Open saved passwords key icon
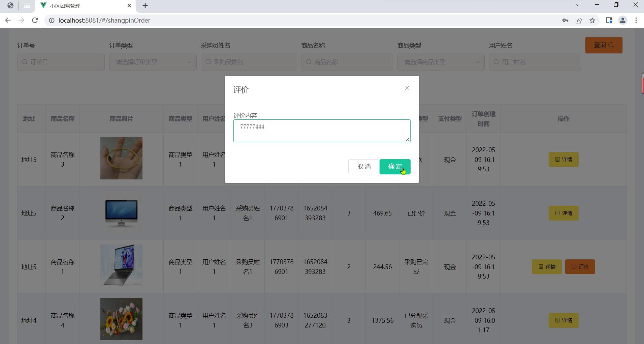This screenshot has height=344, width=644. (x=565, y=21)
